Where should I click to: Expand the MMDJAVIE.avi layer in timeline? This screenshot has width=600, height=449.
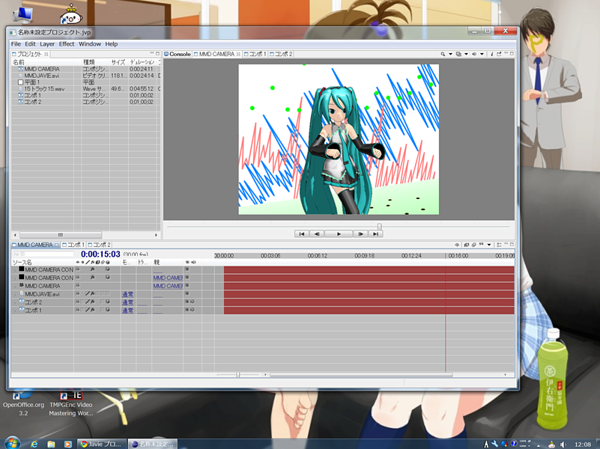coord(15,294)
